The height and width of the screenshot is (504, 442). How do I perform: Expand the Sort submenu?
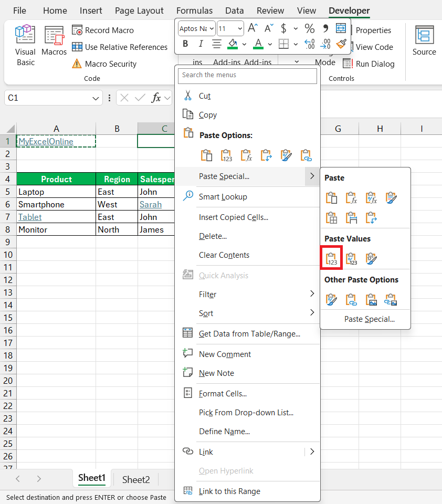click(312, 312)
